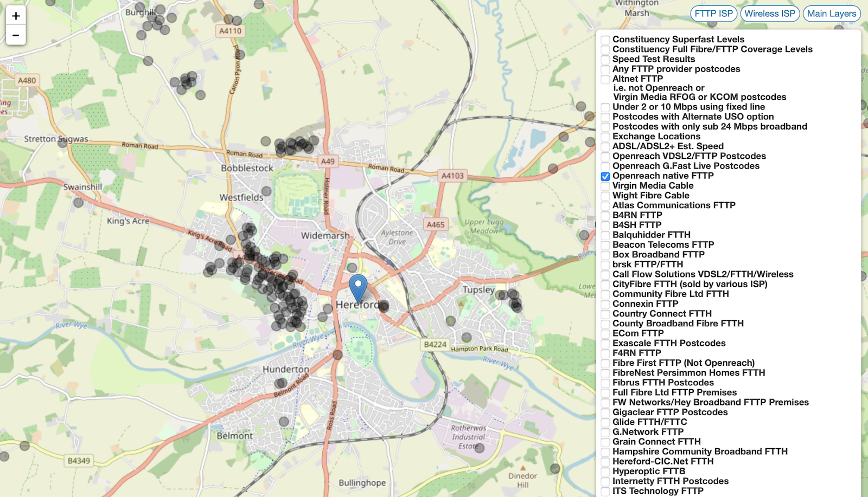Screen dimensions: 868x497
Task: Enable ADSL/ADSL2+ Est. Speed overlay
Action: 606,146
